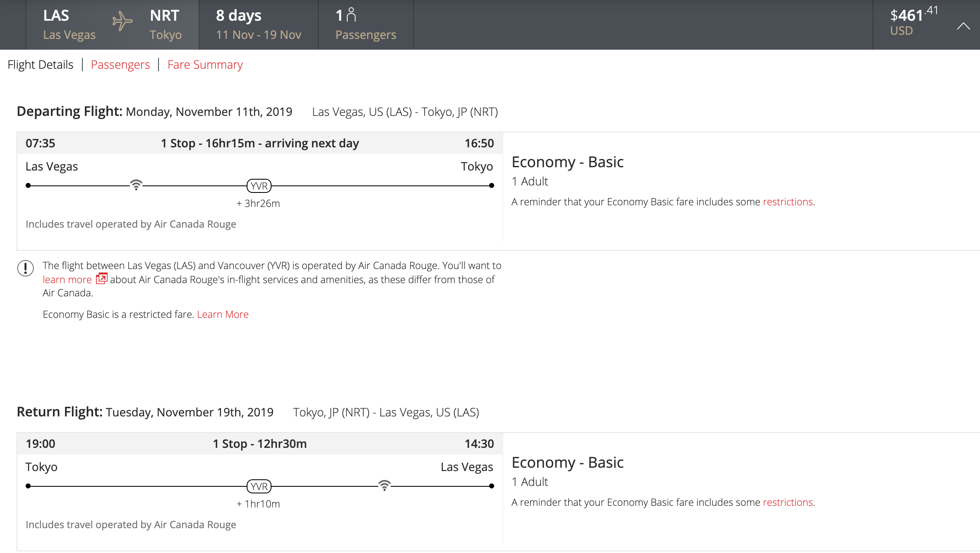Click the Wi-Fi icon on return flight line

pyautogui.click(x=384, y=485)
